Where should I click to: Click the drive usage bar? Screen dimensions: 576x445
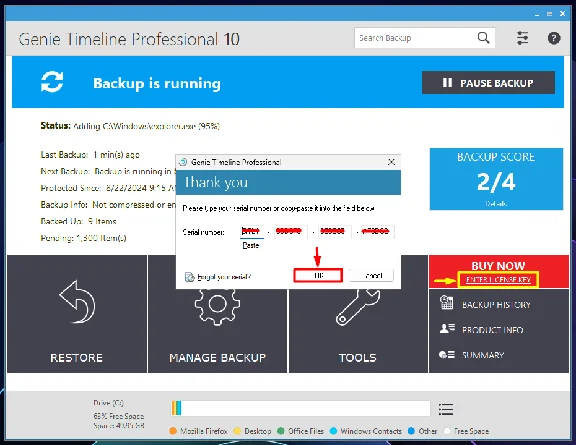pos(300,409)
